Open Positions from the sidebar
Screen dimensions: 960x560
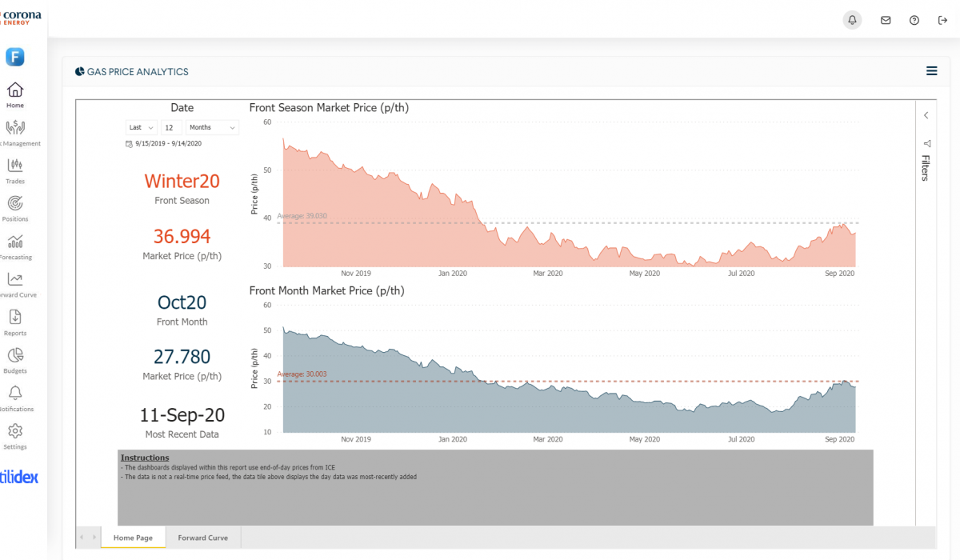tap(15, 207)
